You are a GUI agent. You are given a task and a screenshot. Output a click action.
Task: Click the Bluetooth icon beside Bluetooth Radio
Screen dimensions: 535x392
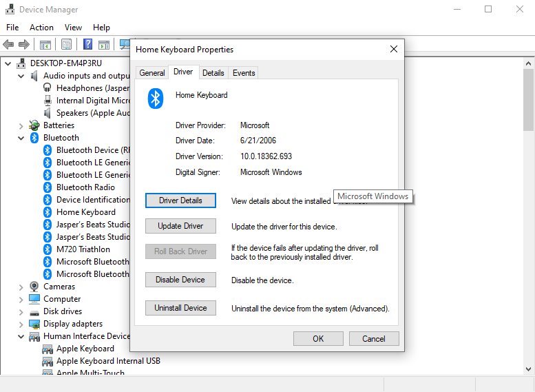coord(48,187)
